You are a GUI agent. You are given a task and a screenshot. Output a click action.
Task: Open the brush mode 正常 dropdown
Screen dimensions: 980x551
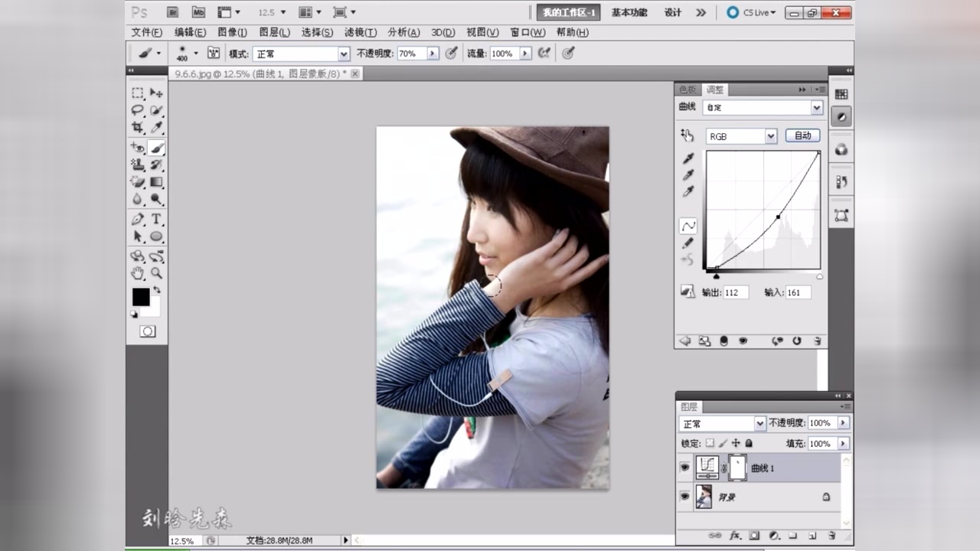(345, 54)
